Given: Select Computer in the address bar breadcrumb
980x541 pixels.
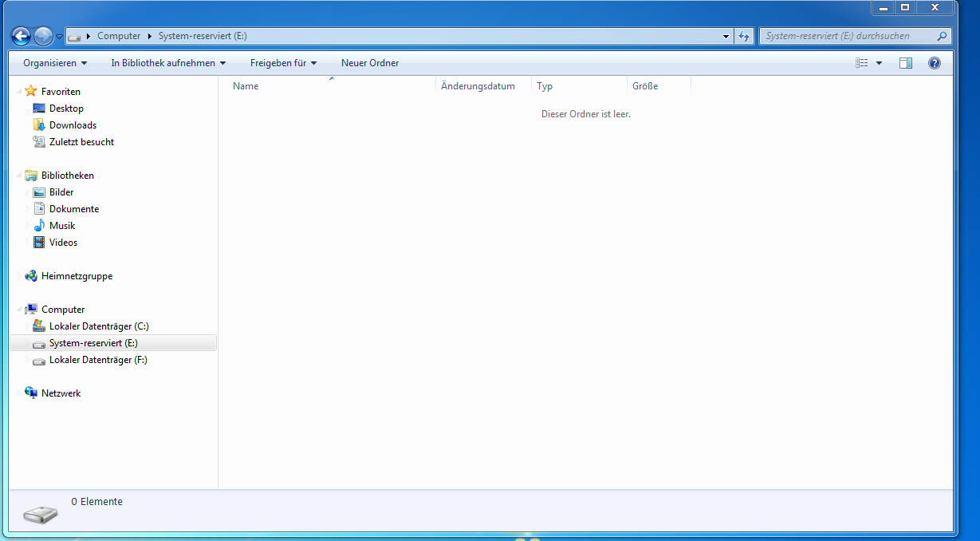Looking at the screenshot, I should click(119, 36).
